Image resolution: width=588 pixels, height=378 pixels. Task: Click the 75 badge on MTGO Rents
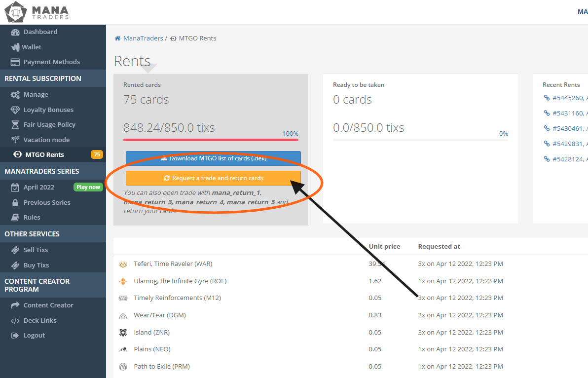[x=97, y=155]
